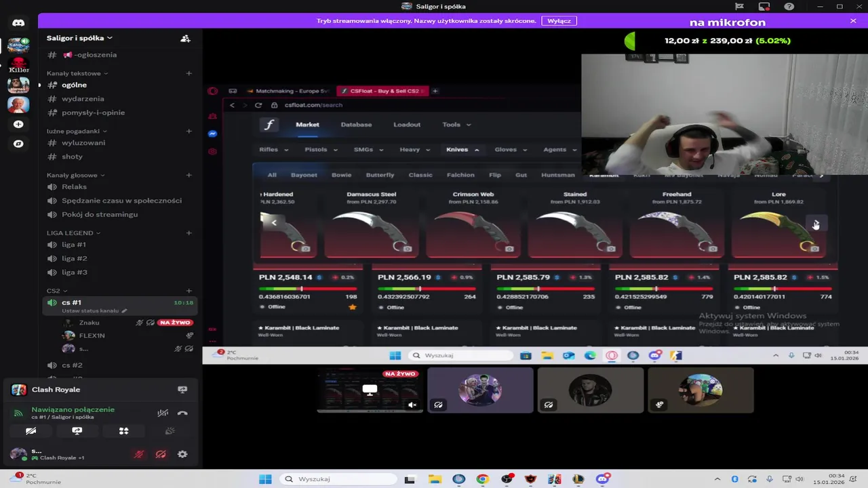
Task: Add a new server with plus icon
Action: click(18, 125)
